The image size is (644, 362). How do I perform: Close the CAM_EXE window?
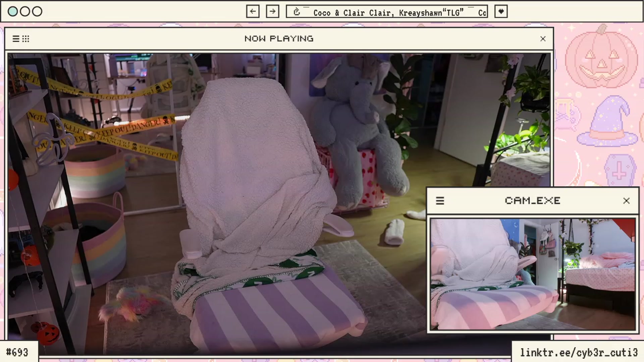pos(626,201)
